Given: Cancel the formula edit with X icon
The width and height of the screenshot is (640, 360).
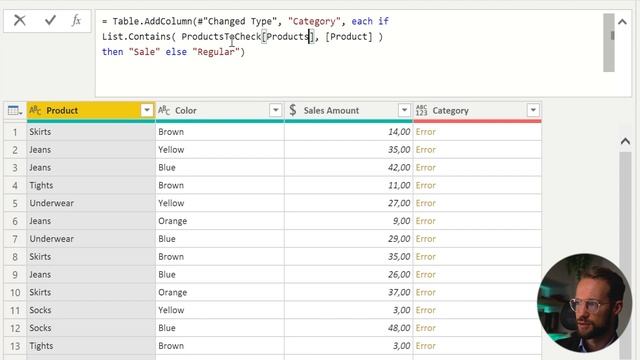Looking at the screenshot, I should pyautogui.click(x=20, y=20).
